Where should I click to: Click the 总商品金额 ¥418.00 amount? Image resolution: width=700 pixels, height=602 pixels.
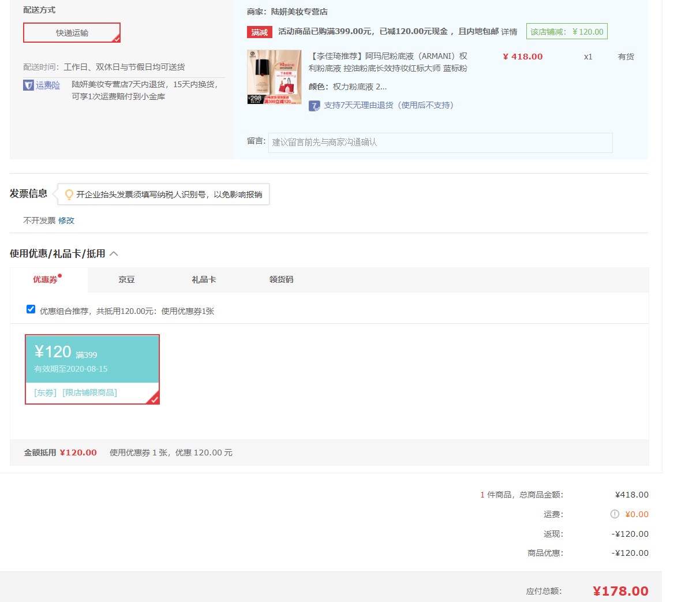632,495
